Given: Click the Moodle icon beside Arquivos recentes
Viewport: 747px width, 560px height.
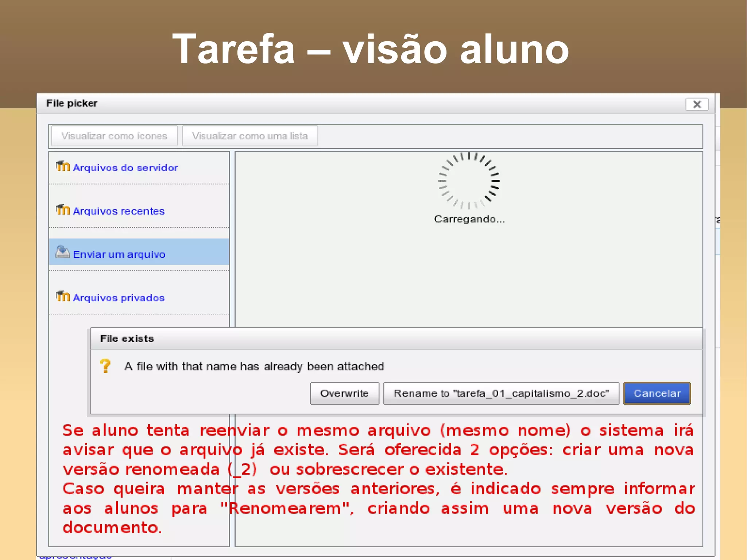Looking at the screenshot, I should (x=63, y=210).
